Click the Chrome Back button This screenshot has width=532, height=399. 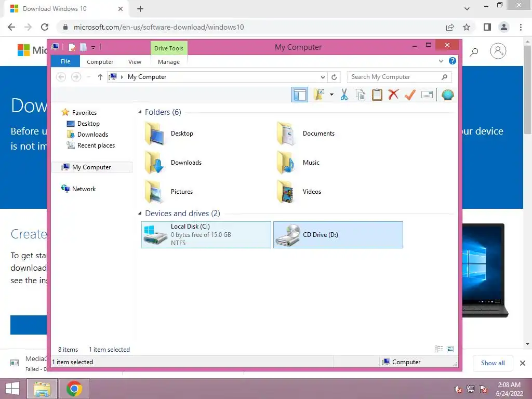pyautogui.click(x=11, y=27)
